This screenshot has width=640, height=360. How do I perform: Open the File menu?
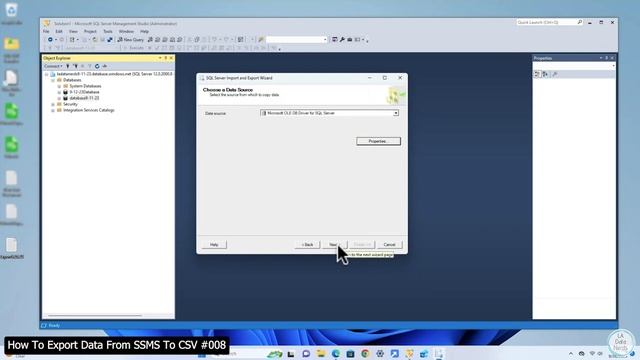coord(46,31)
